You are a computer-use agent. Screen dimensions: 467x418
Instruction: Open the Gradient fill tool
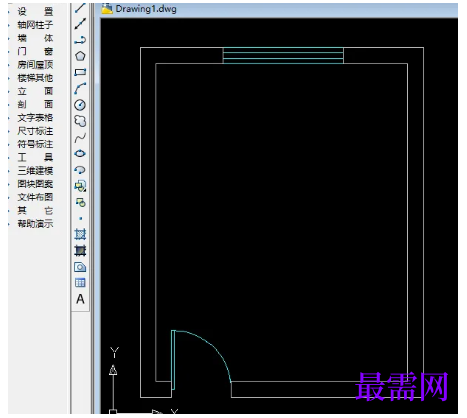point(80,250)
